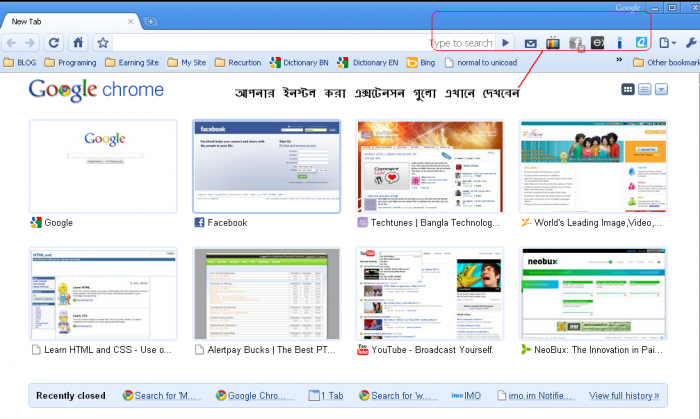Open a new tab with plus button
The height and width of the screenshot is (419, 700).
pos(151,21)
